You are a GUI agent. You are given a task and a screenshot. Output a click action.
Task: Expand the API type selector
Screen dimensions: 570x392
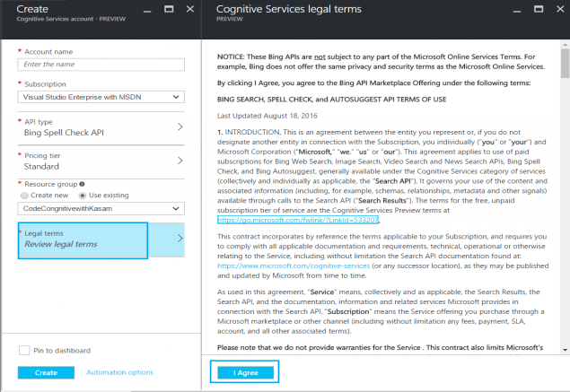(101, 127)
